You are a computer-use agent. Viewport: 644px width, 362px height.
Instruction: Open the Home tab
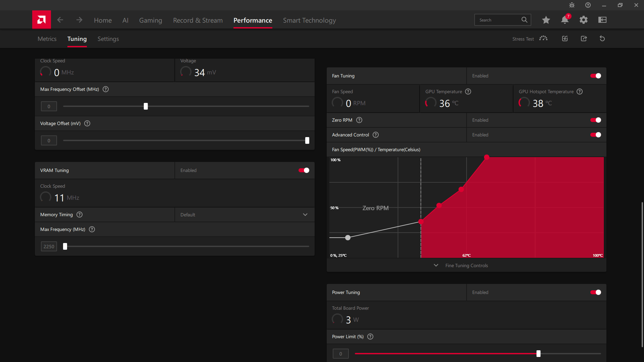(103, 20)
